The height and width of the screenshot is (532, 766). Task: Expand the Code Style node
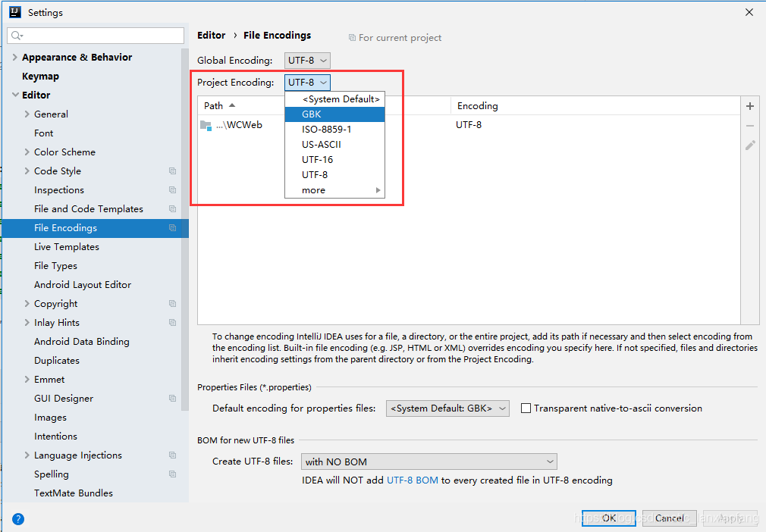(x=27, y=171)
